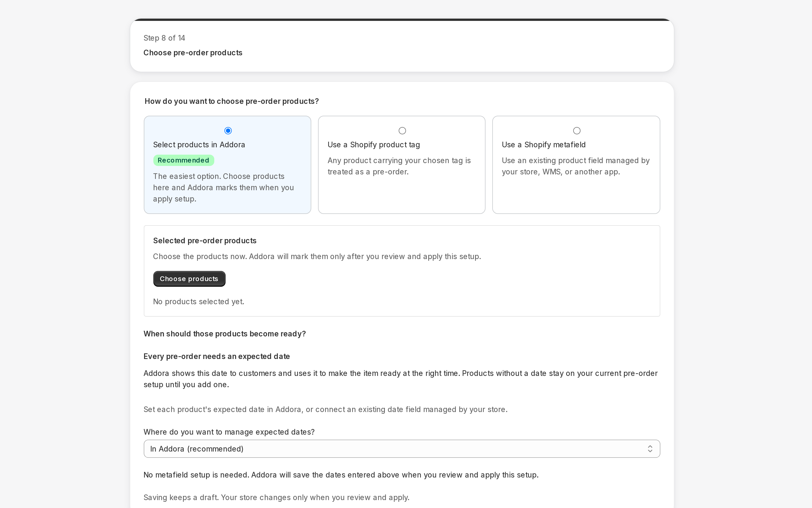Click the 'Step 8 of 14' text

(164, 38)
